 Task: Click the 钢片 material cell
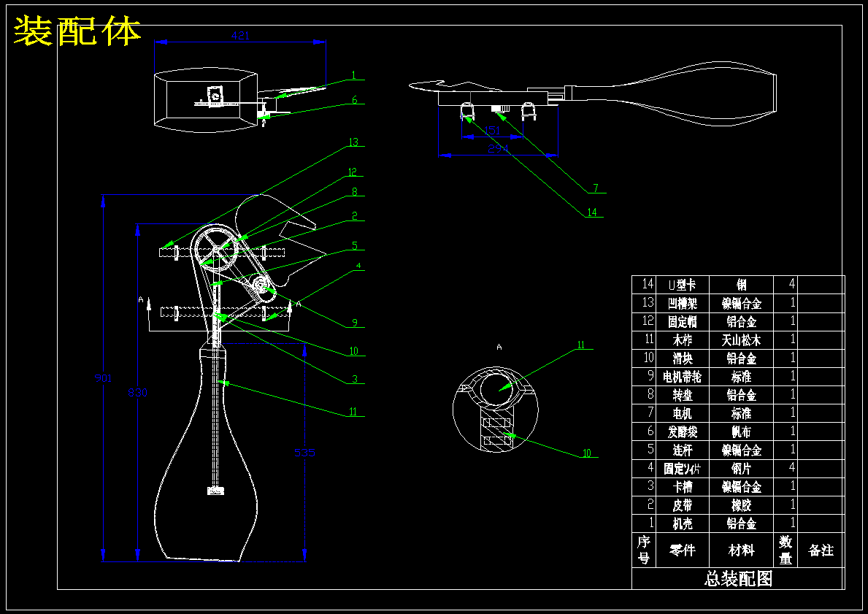pyautogui.click(x=741, y=469)
